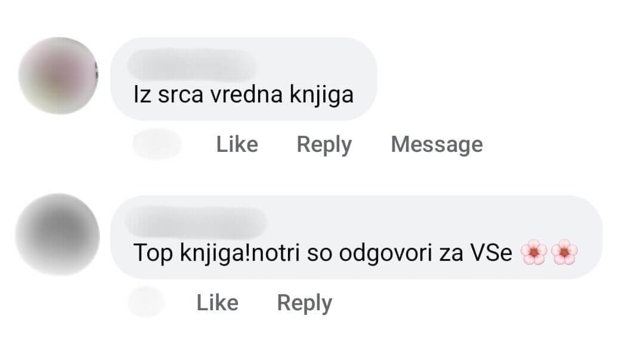Reply to the "Iz srca vredna knjiga" comment
The height and width of the screenshot is (349, 644).
[324, 145]
